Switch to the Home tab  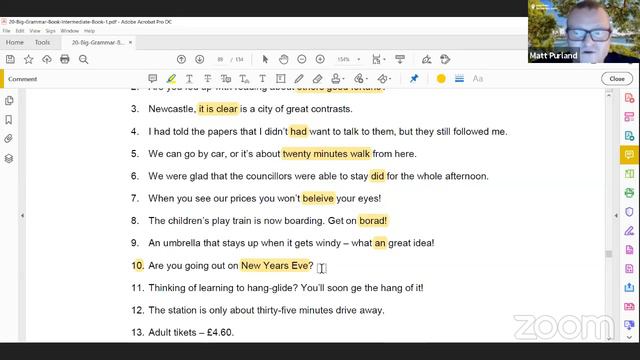pos(15,42)
